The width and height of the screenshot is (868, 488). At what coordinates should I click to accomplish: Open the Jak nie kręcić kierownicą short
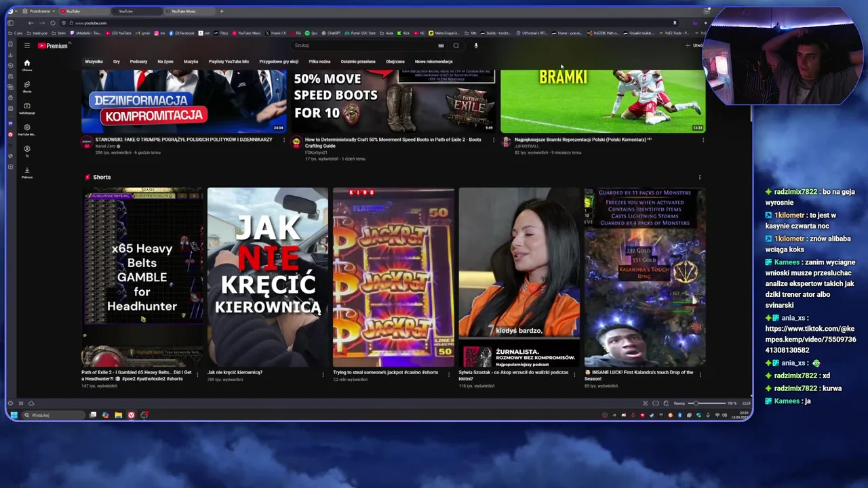267,277
